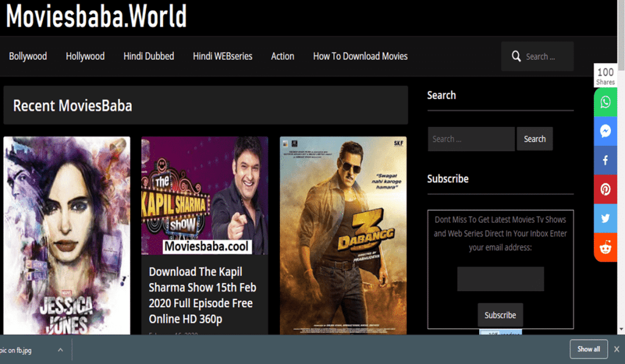Viewport: 625px width, 364px height.
Task: Tweet the page using Twitter icon
Action: (605, 218)
